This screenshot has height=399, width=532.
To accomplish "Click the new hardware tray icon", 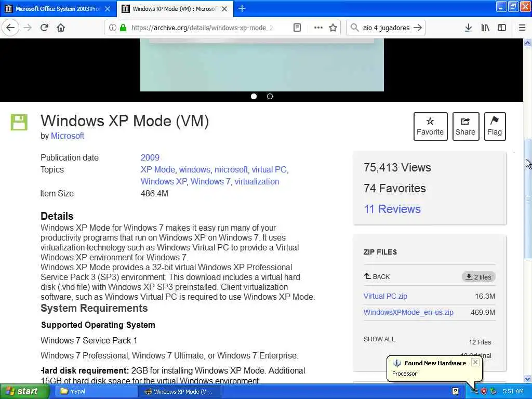I will 474,392.
